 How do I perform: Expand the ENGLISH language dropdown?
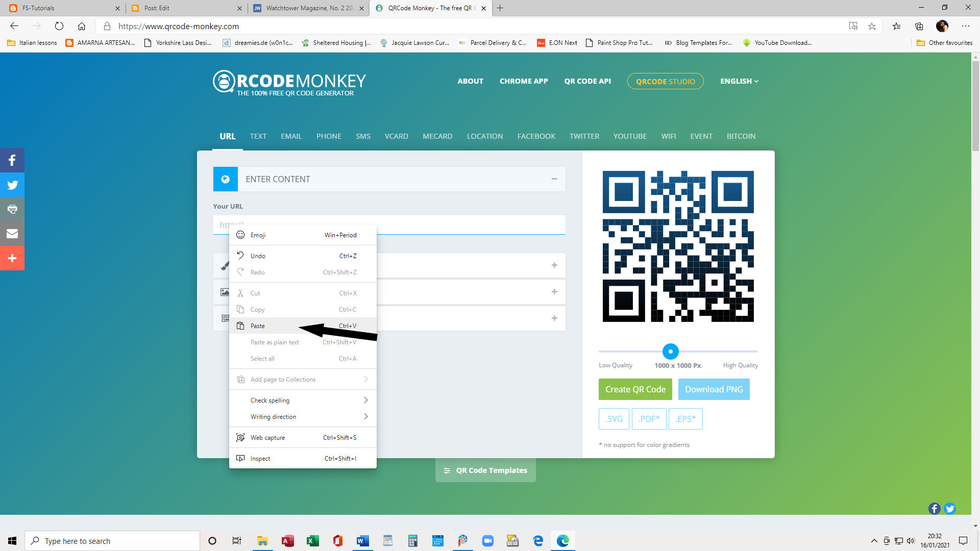739,81
